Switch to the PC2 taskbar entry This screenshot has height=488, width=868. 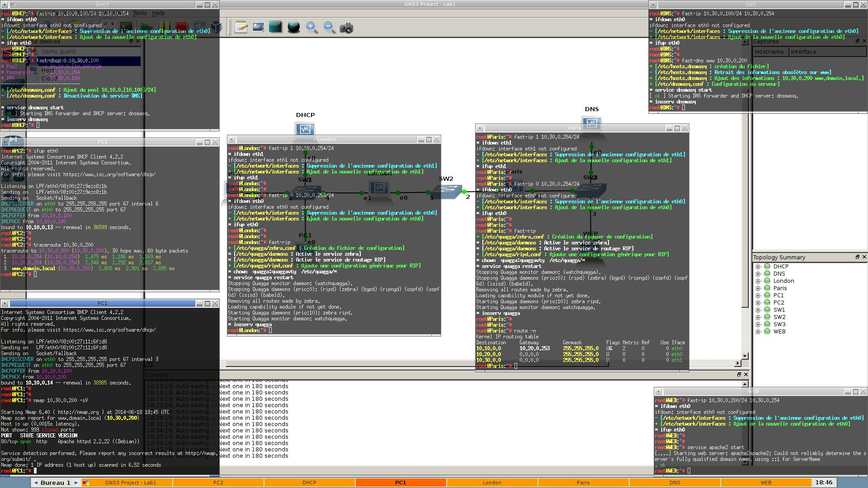[218, 483]
